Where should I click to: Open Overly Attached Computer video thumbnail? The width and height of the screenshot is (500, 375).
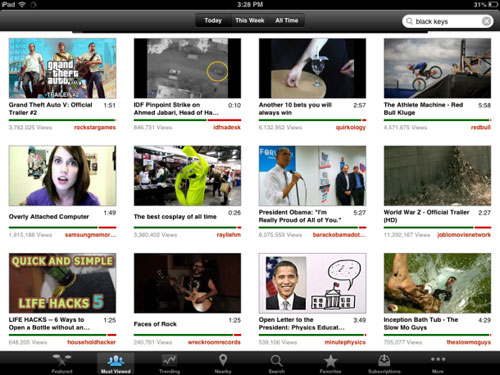(x=62, y=176)
